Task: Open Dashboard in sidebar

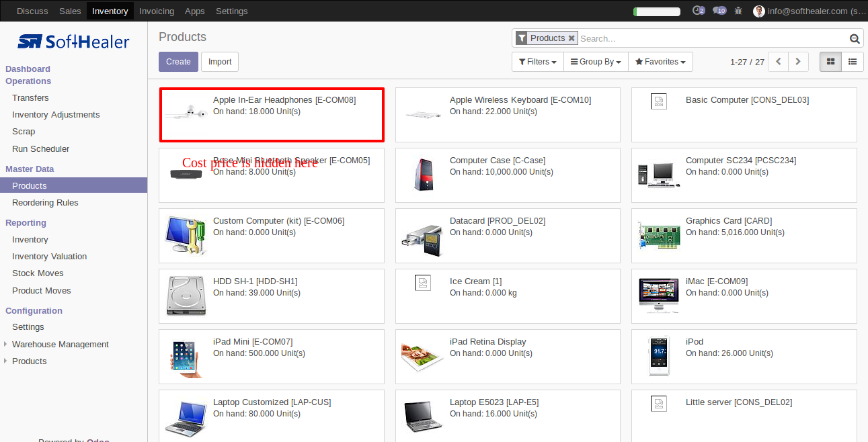Action: [28, 69]
